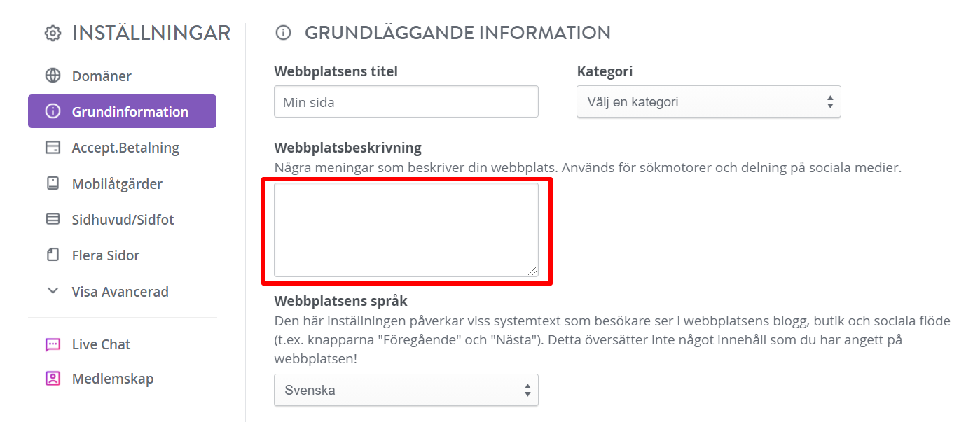Click the info icon beside Grundinformation
Image resolution: width=980 pixels, height=422 pixels.
point(53,111)
